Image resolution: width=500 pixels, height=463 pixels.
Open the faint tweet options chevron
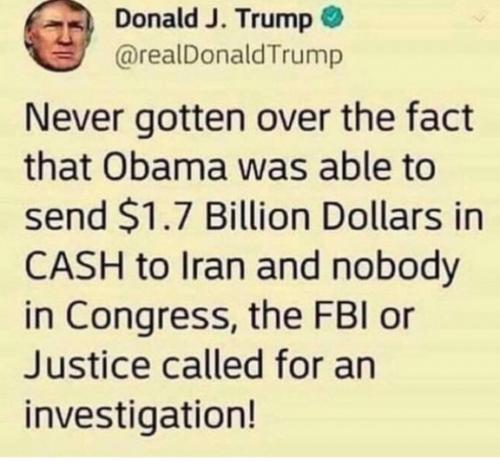click(x=480, y=20)
